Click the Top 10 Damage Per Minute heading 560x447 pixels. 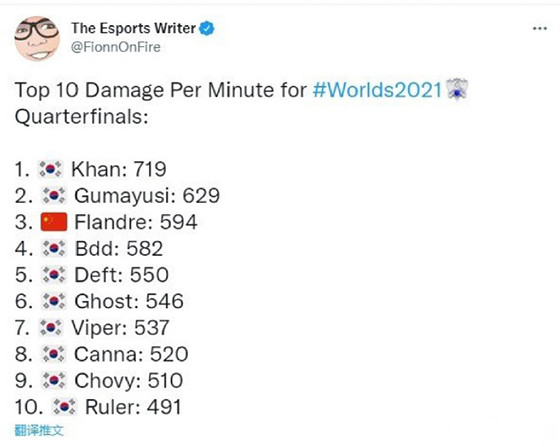pos(161,89)
